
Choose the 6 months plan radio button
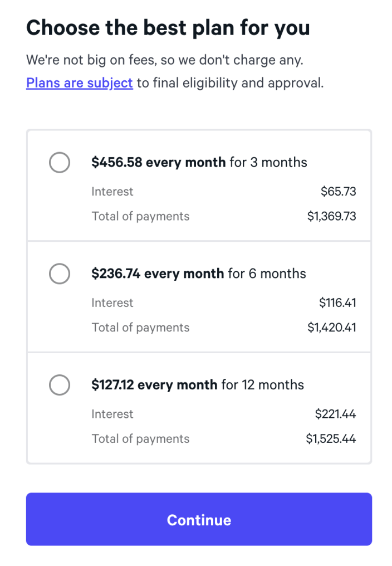point(60,274)
